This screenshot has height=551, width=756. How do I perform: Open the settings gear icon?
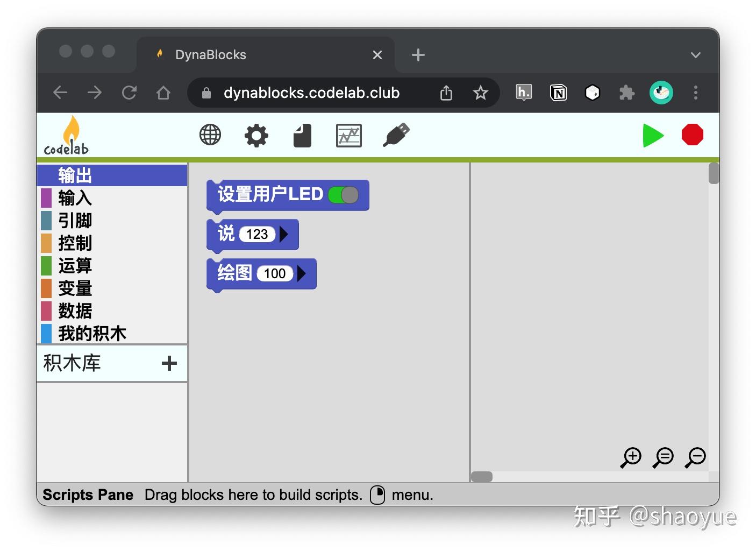click(x=256, y=135)
